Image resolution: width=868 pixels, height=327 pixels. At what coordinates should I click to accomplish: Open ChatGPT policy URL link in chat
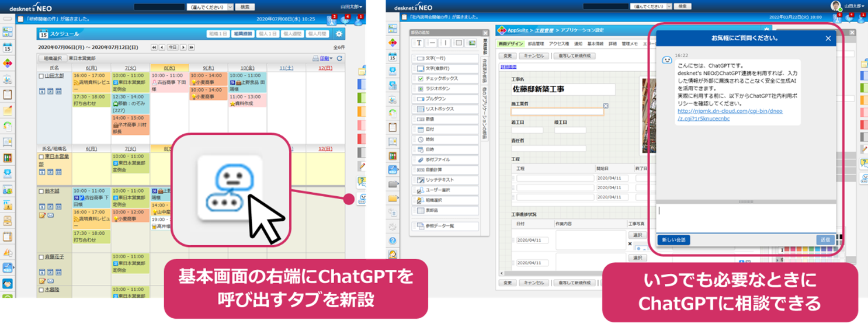(730, 114)
